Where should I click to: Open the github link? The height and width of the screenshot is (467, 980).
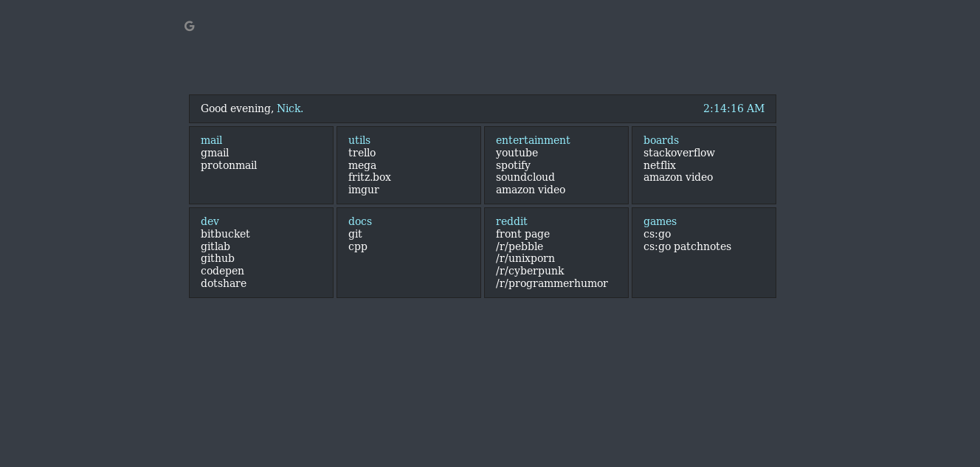(x=218, y=258)
